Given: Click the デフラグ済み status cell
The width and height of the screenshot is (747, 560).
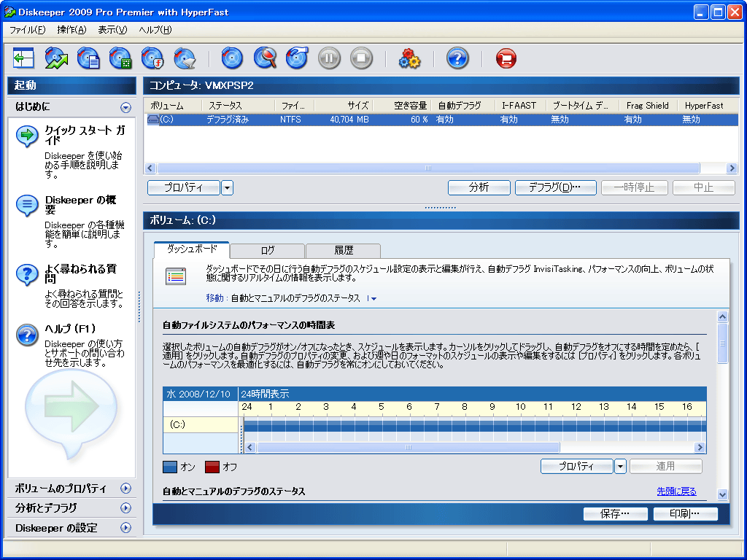Looking at the screenshot, I should pyautogui.click(x=228, y=120).
